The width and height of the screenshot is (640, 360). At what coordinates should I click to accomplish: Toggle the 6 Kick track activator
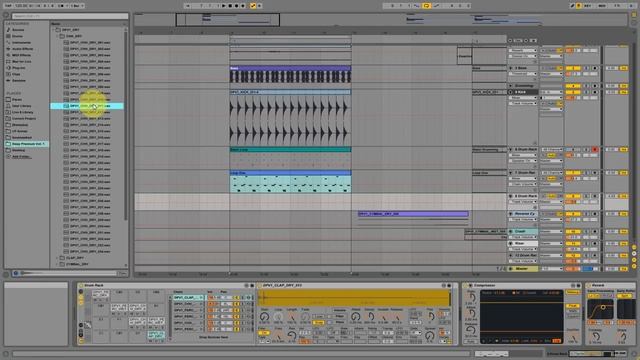pyautogui.click(x=573, y=92)
